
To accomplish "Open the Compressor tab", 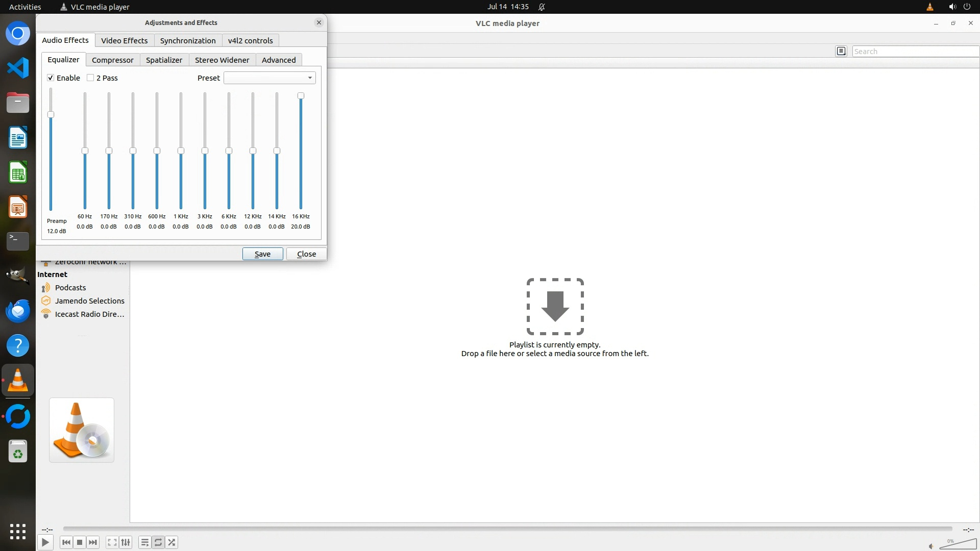I will 112,60.
